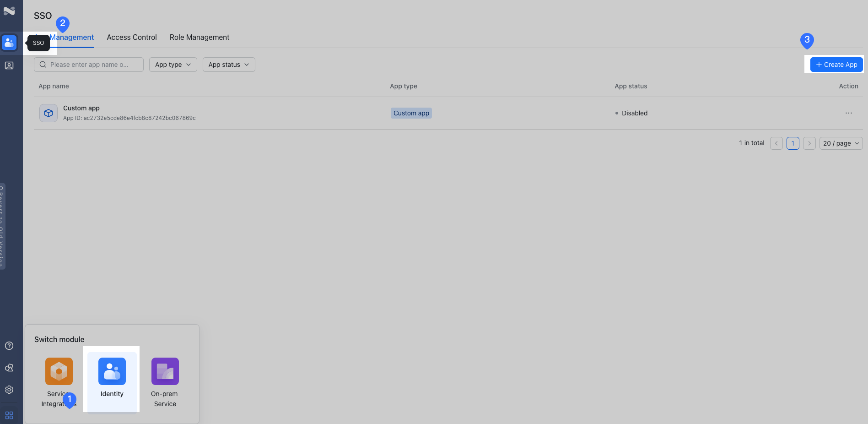Image resolution: width=868 pixels, height=424 pixels.
Task: Click the Custom app cube icon
Action: tap(49, 113)
